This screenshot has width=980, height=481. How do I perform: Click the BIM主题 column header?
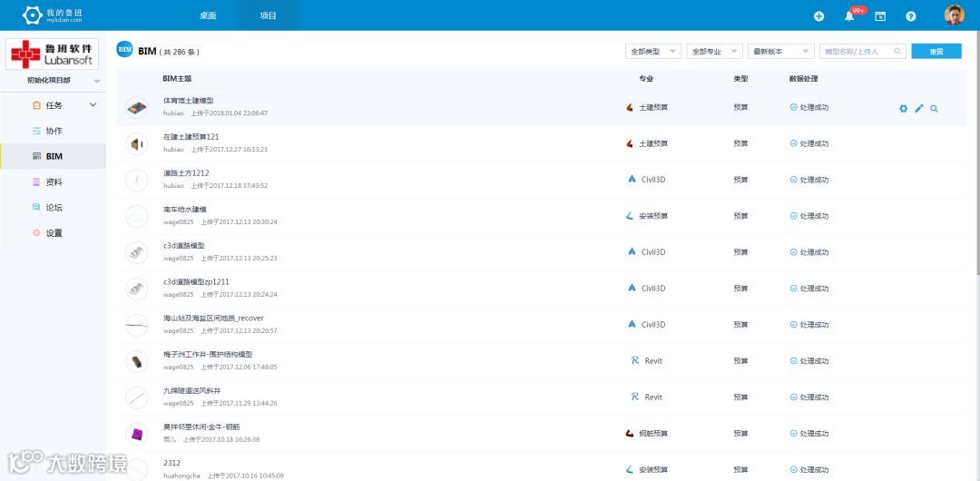coord(177,79)
